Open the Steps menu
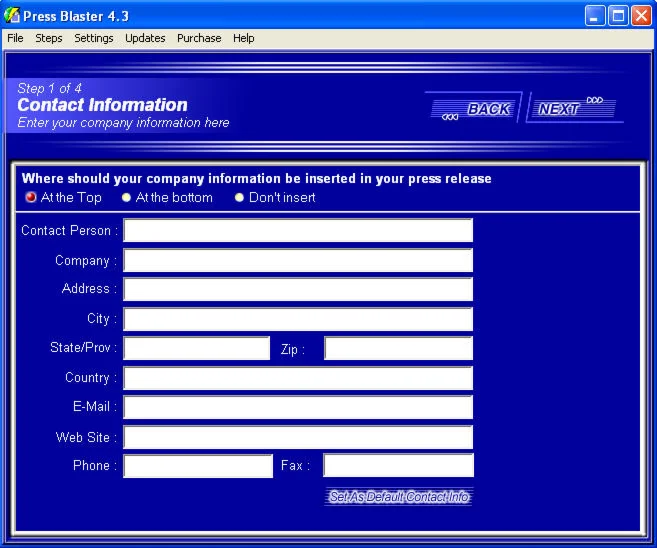657x548 pixels. tap(49, 38)
